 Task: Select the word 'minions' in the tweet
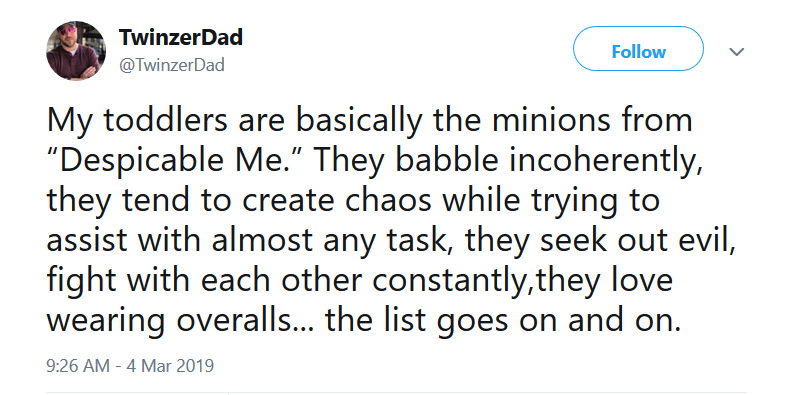coord(540,120)
